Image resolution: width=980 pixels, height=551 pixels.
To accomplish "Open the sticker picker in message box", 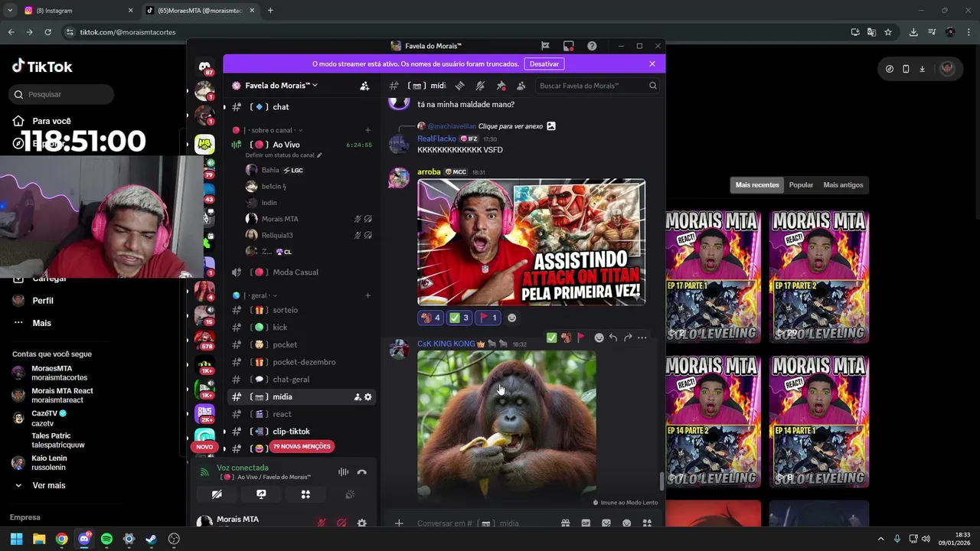I will coord(606,523).
